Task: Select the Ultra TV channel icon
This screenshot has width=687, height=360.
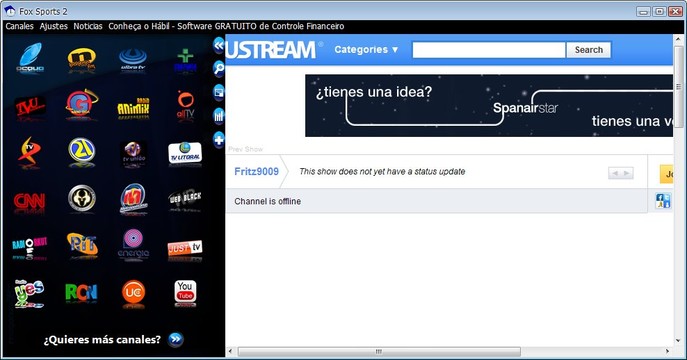Action: (x=133, y=60)
